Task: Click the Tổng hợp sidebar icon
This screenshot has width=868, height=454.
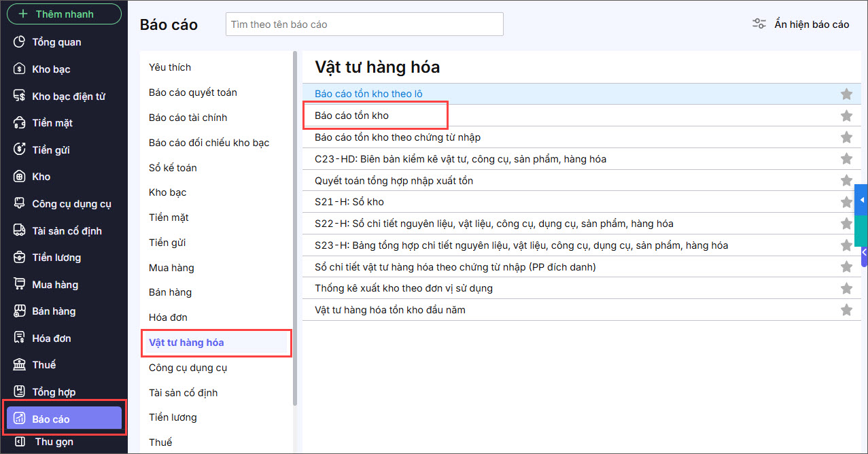Action: [x=20, y=392]
